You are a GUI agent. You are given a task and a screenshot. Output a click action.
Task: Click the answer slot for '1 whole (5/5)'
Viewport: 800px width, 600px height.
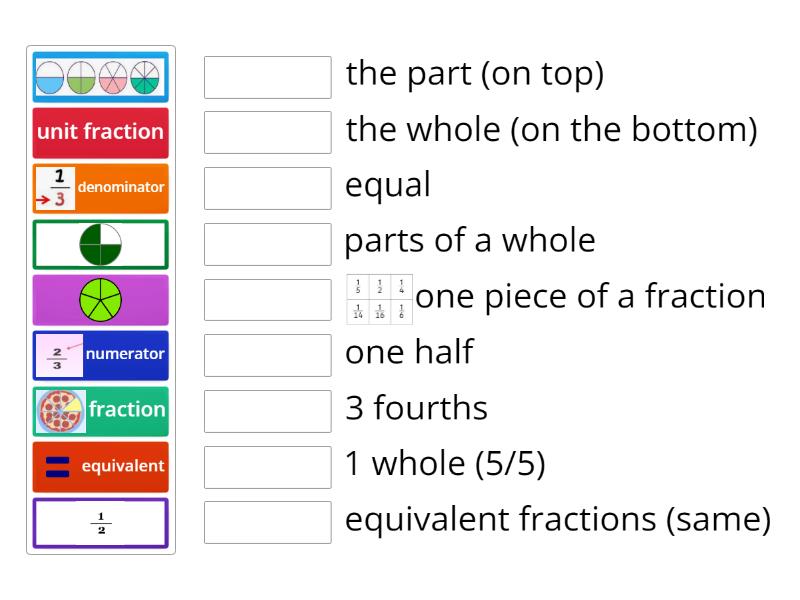(x=266, y=465)
